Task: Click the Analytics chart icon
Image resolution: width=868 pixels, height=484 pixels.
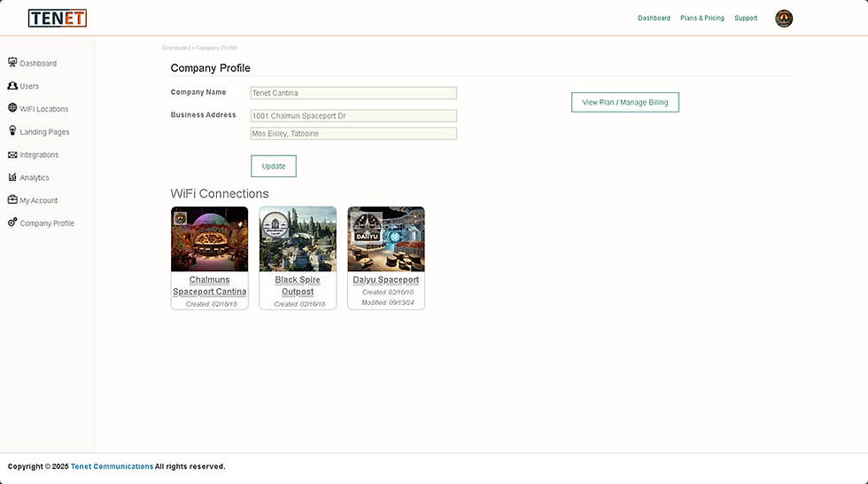Action: 12,176
